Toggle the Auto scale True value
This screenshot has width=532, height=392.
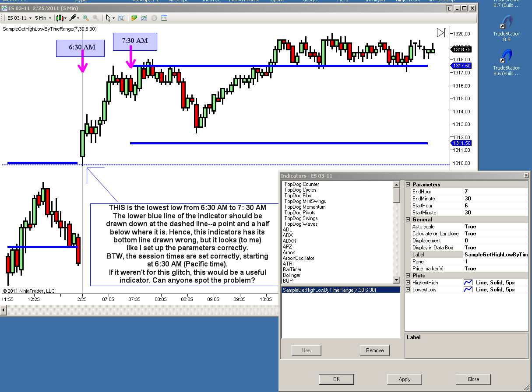tap(496, 227)
